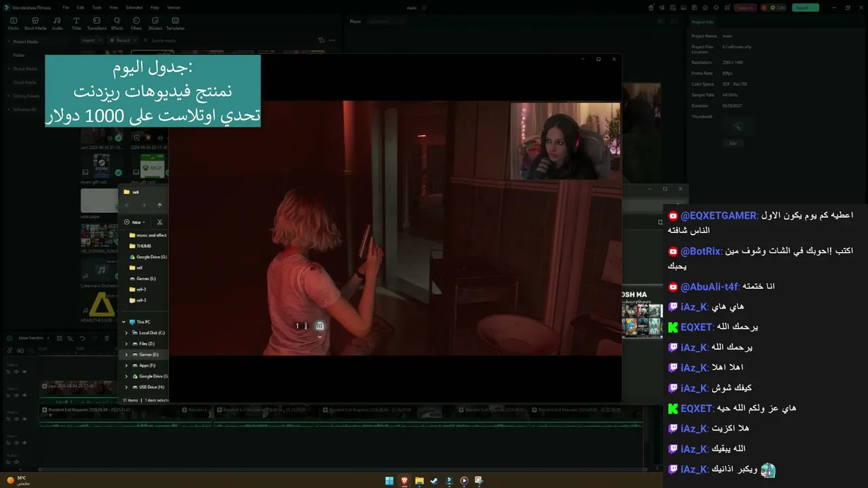Select the 'music and effect' folder in Explorer
868x488 pixels.
147,235
